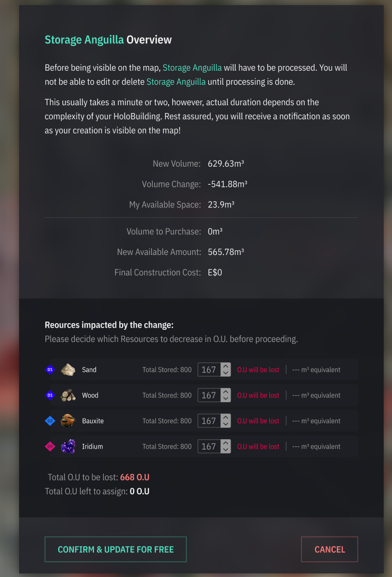
Task: Click the Wood logs resource icon
Action: (x=68, y=395)
